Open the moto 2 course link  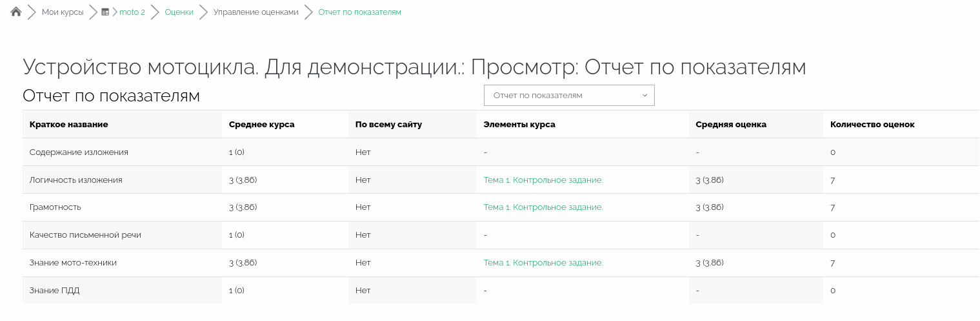point(132,12)
